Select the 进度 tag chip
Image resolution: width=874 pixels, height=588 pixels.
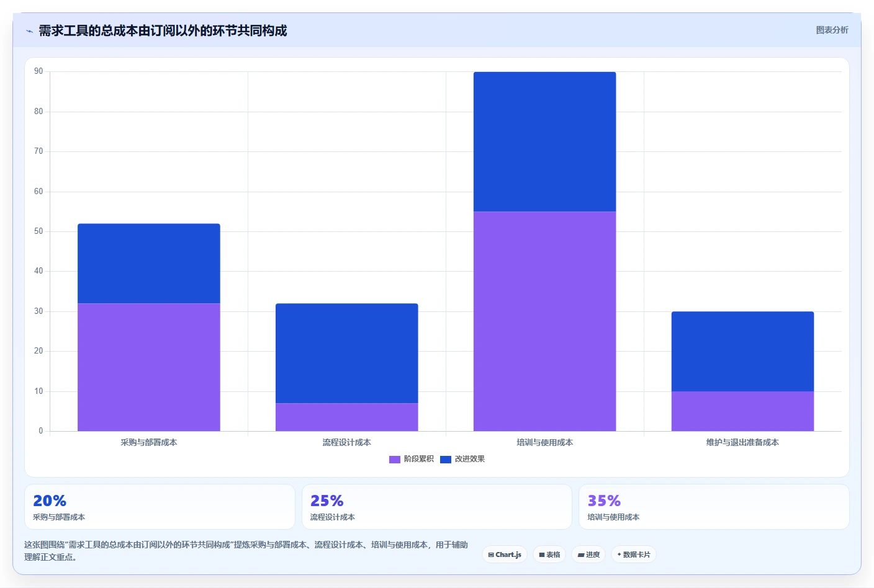pos(588,555)
